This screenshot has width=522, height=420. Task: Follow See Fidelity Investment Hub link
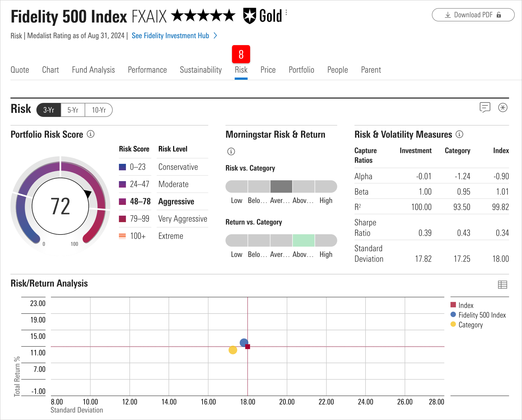[170, 36]
